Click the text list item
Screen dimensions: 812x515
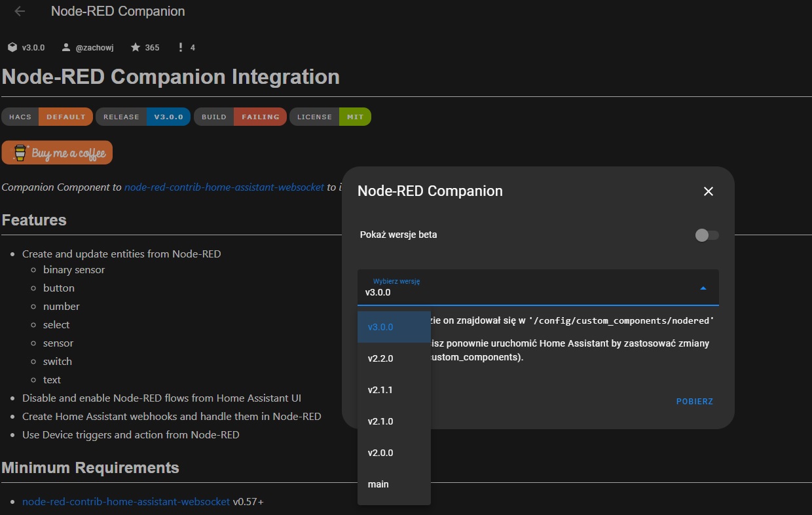(52, 379)
